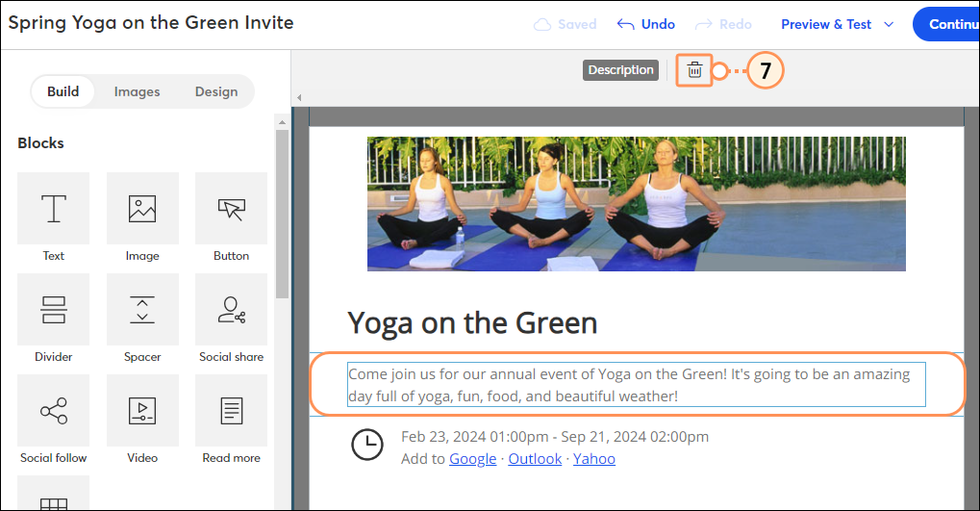Add a Social share block
Screen dimensions: 980x511
click(x=231, y=310)
